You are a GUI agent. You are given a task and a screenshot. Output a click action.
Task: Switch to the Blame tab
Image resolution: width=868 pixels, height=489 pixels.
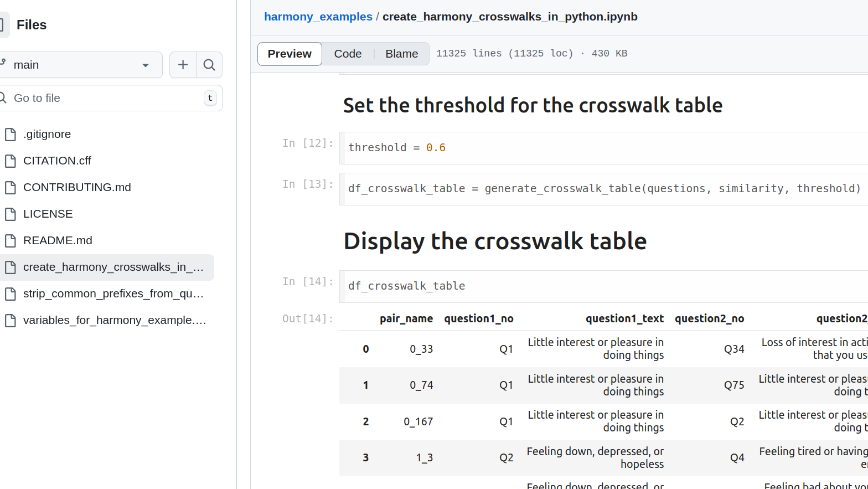(x=402, y=54)
